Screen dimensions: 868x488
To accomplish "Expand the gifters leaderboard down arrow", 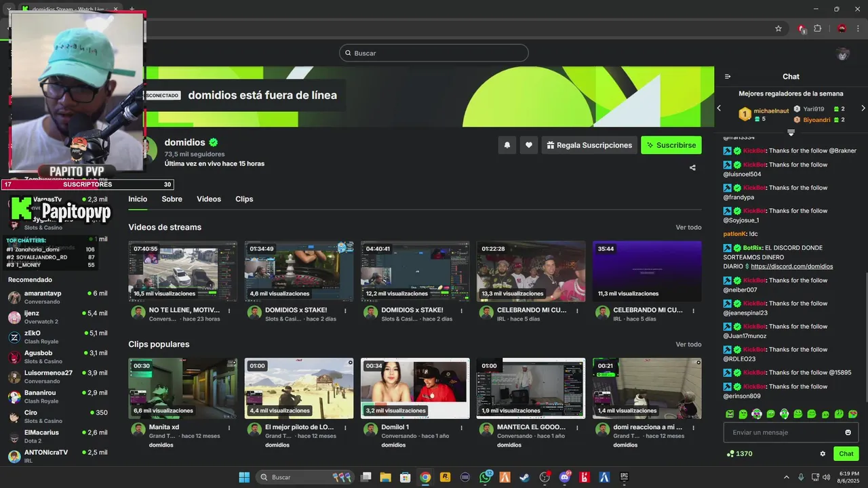I will [x=791, y=132].
